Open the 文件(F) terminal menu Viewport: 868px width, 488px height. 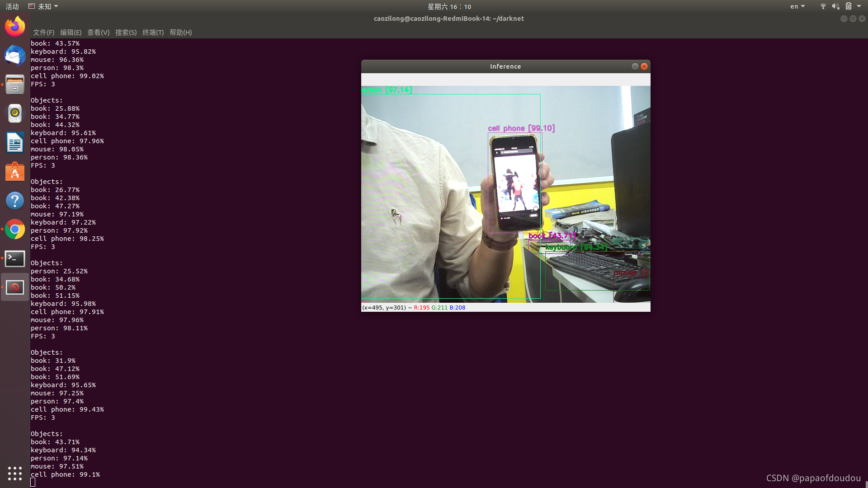tap(43, 33)
